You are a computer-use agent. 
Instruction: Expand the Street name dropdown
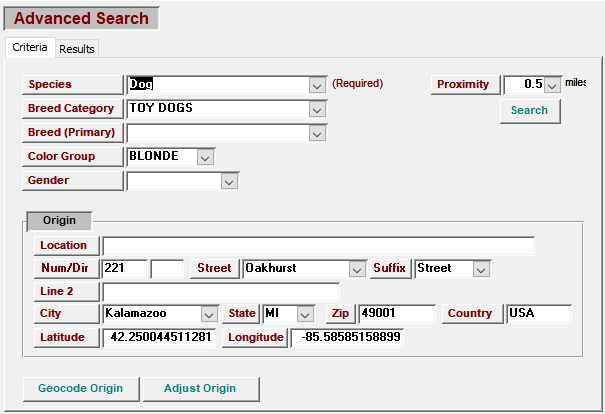[x=357, y=269]
